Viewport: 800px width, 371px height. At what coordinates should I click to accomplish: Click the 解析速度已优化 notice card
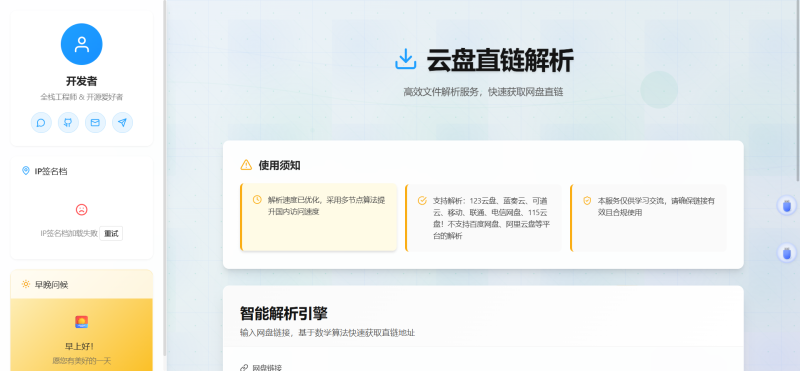click(x=319, y=217)
